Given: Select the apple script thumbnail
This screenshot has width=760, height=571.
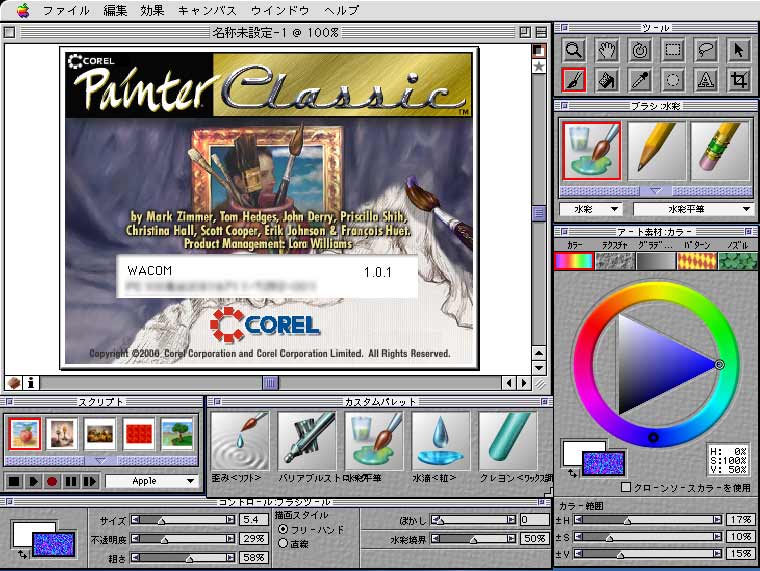Looking at the screenshot, I should tap(25, 433).
